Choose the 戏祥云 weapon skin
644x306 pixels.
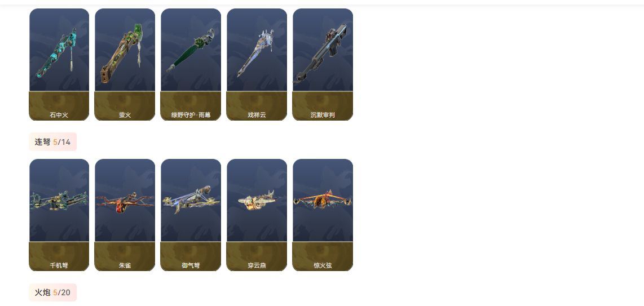point(257,64)
